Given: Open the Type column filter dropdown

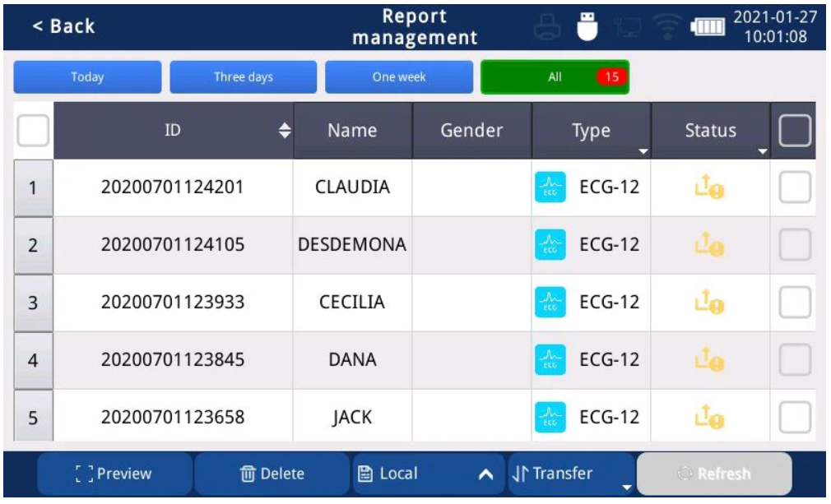Looking at the screenshot, I should tap(643, 151).
